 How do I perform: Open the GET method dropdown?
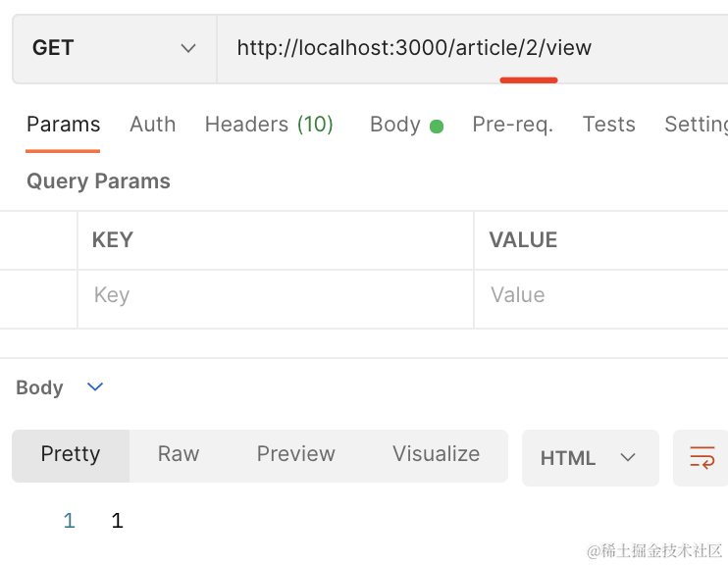[x=114, y=48]
